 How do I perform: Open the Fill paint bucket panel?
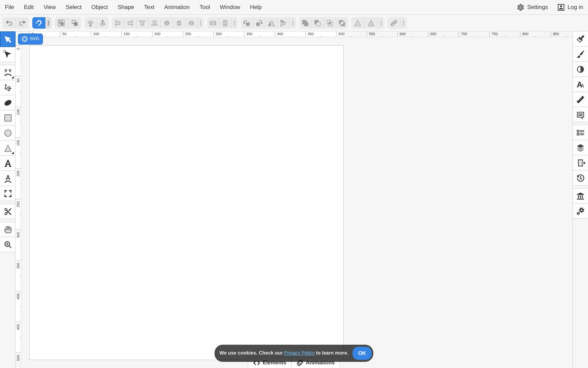pos(580,39)
